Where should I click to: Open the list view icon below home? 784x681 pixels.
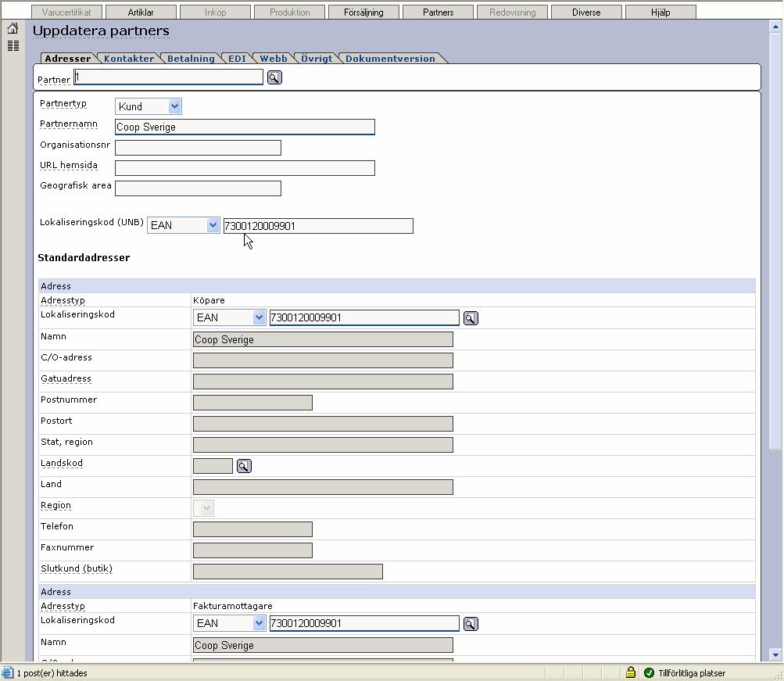click(13, 46)
